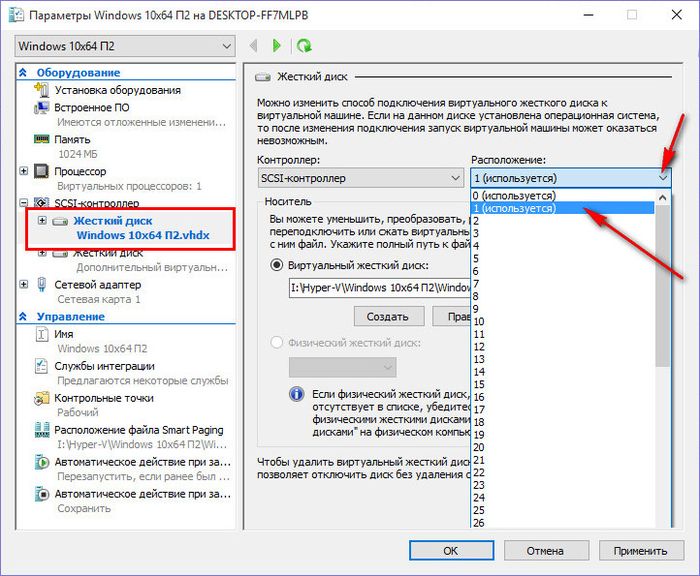Choose location 25 in dropdown list
The height and width of the screenshot is (576, 700).
coord(562,510)
